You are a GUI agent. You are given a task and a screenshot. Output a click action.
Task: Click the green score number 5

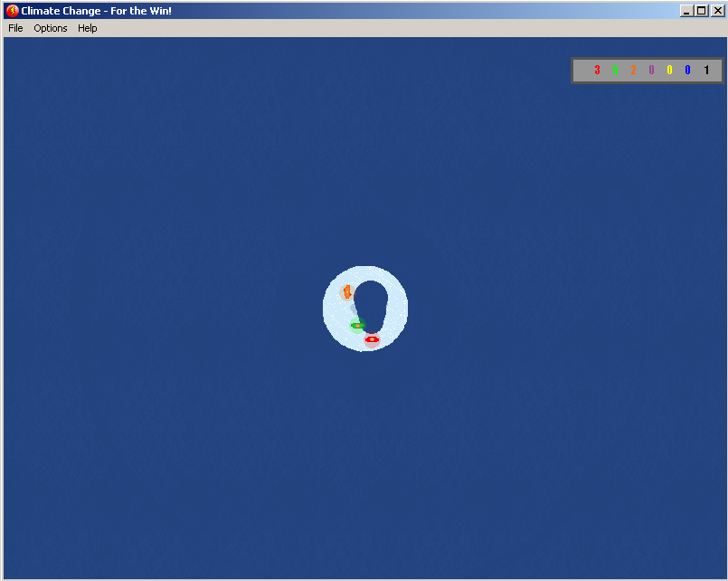[x=615, y=70]
